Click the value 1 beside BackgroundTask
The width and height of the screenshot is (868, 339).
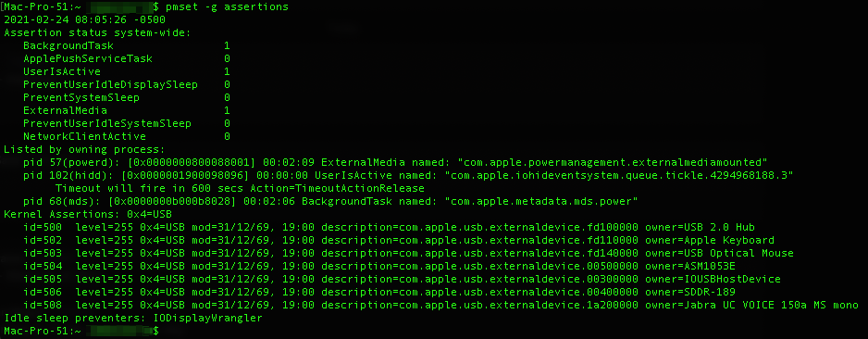[x=227, y=45]
